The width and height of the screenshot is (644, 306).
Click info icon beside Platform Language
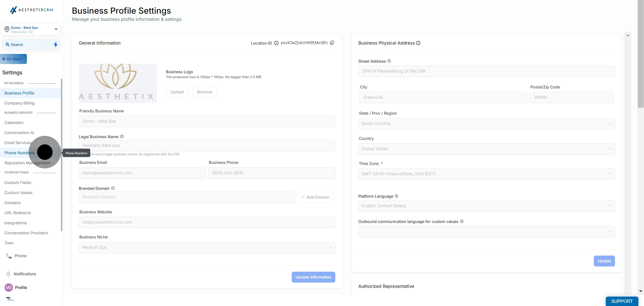[396, 196]
